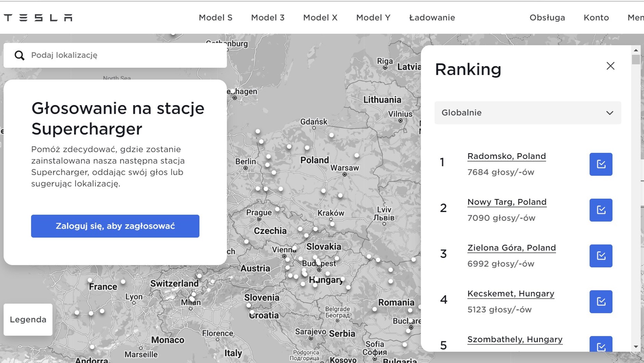The image size is (644, 363).
Task: Click the 'Głosowanie na stacje Supercharger' heading
Action: pyautogui.click(x=118, y=118)
